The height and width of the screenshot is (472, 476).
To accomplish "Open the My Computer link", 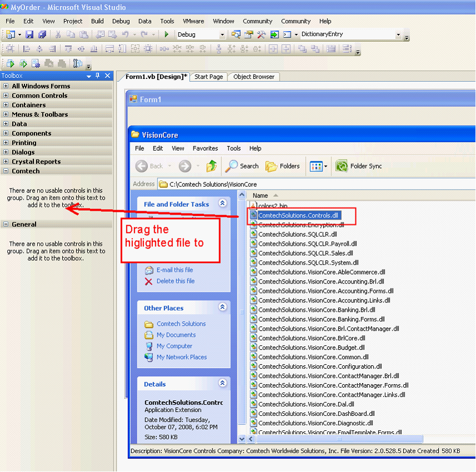I will 174,346.
